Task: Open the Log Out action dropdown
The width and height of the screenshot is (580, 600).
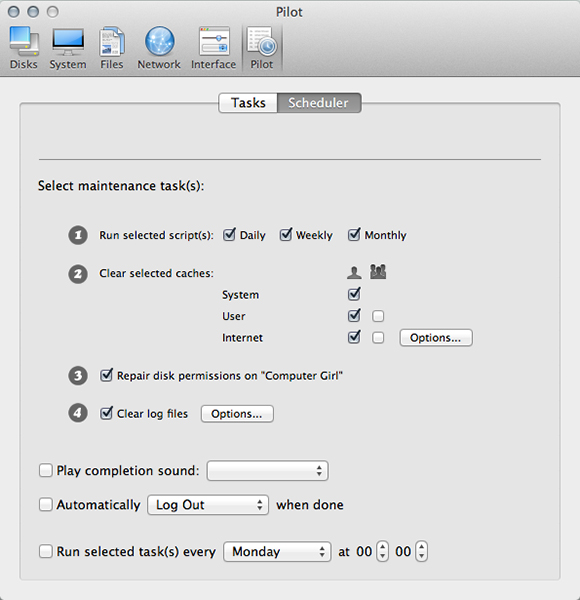Action: click(208, 505)
